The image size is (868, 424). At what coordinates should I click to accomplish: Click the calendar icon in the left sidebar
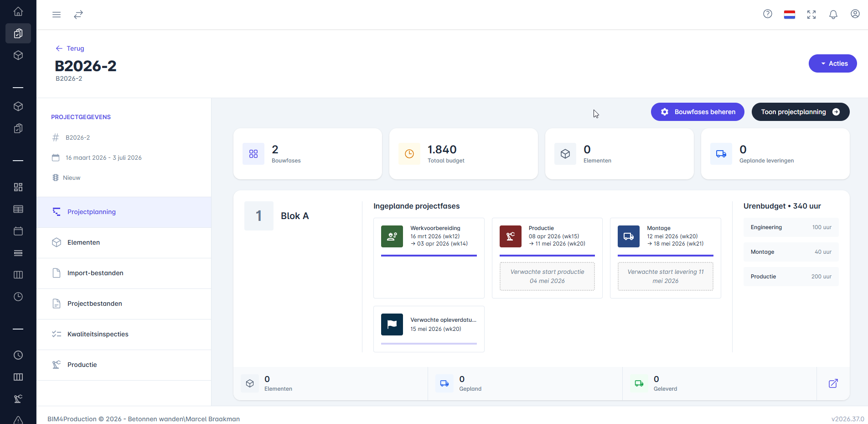pos(18,231)
